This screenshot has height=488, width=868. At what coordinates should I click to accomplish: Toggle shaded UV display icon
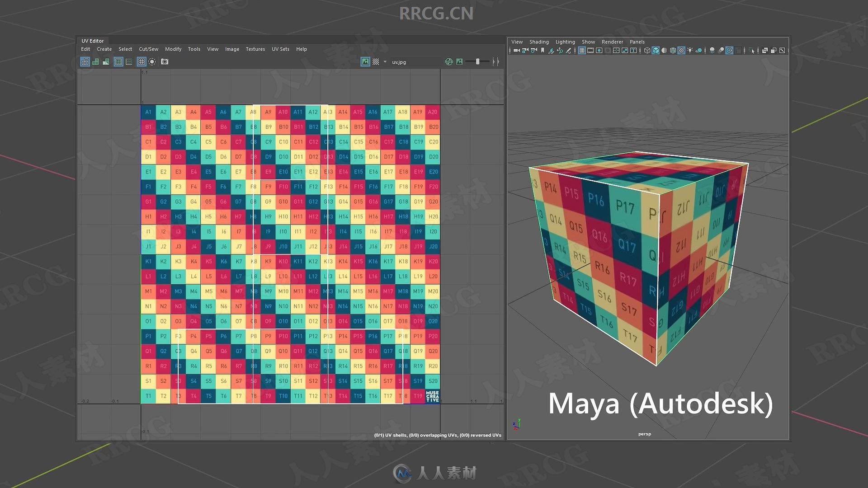95,62
